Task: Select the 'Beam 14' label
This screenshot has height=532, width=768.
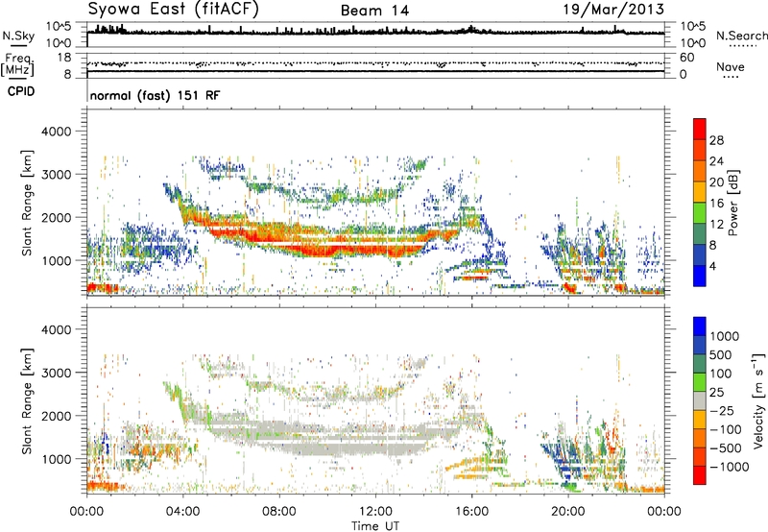Action: pyautogui.click(x=374, y=11)
